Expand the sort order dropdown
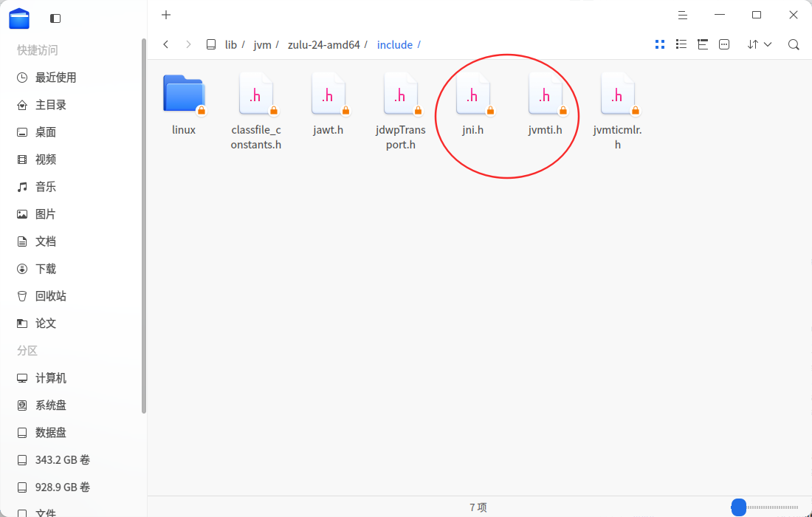The image size is (812, 517). pyautogui.click(x=760, y=44)
